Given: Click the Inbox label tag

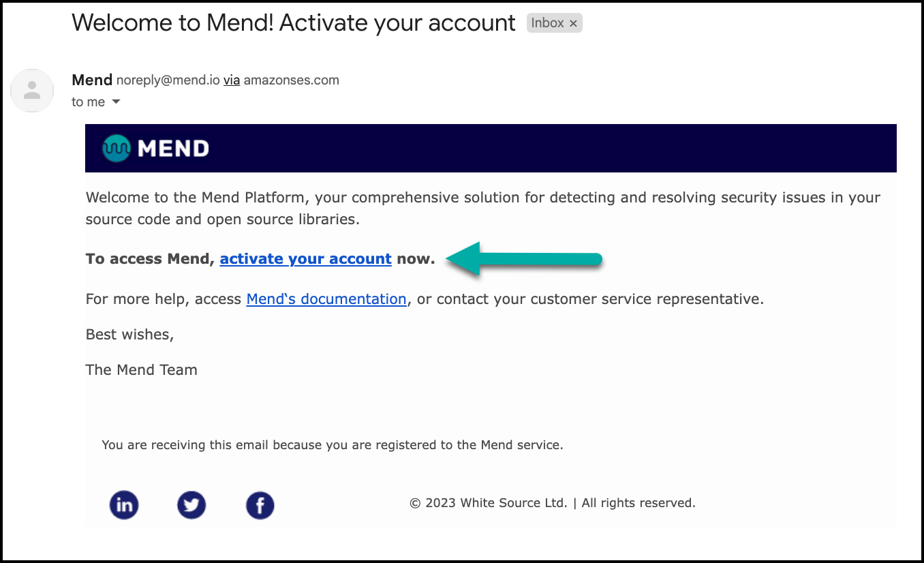Looking at the screenshot, I should click(x=549, y=22).
